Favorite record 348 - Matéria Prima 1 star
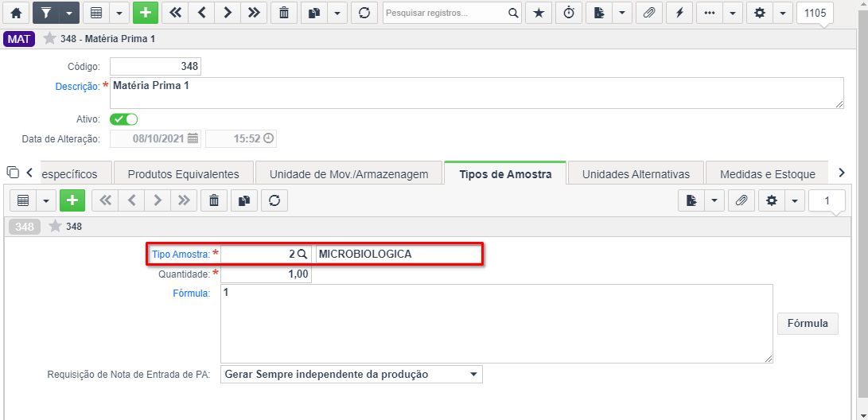Image resolution: width=868 pixels, height=420 pixels. click(49, 39)
